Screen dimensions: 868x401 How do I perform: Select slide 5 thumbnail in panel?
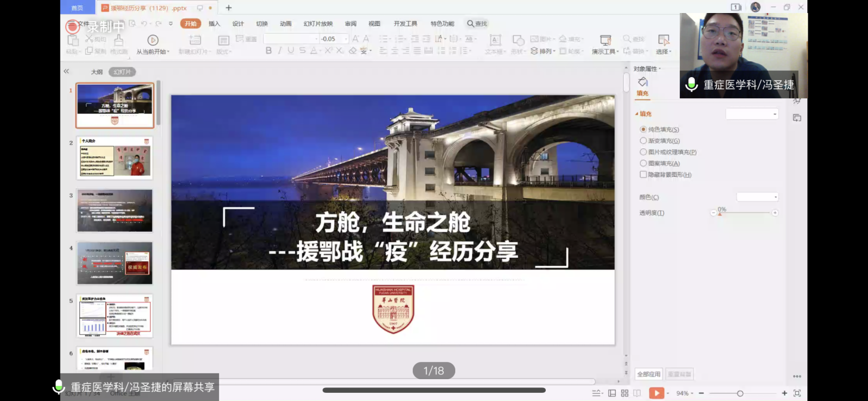click(114, 316)
